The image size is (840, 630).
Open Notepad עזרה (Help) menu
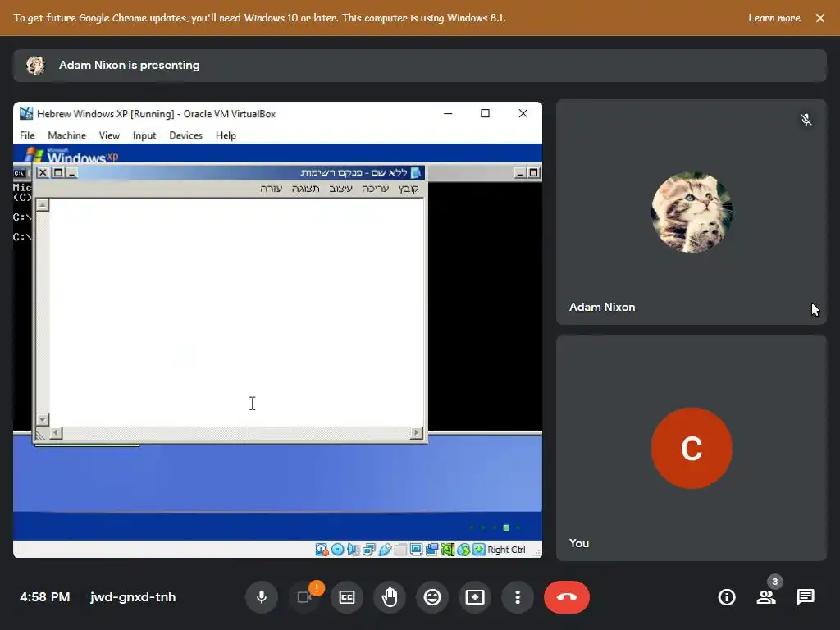point(271,188)
